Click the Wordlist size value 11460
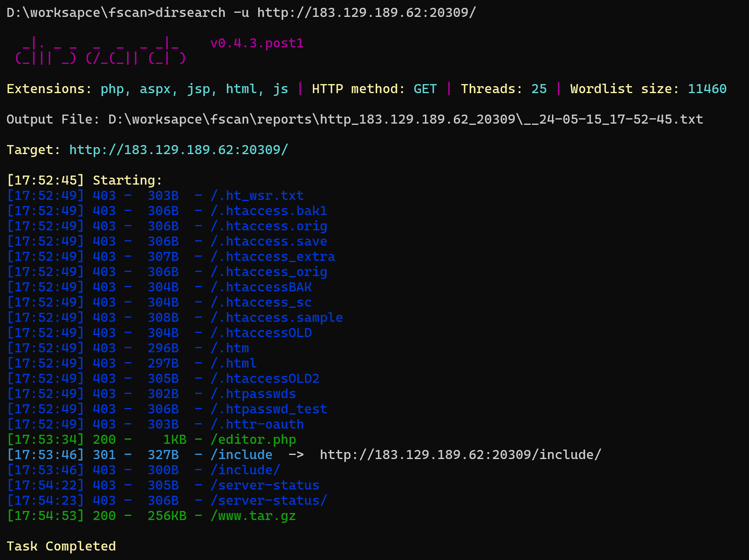Screen dimensions: 749x560 tap(707, 89)
